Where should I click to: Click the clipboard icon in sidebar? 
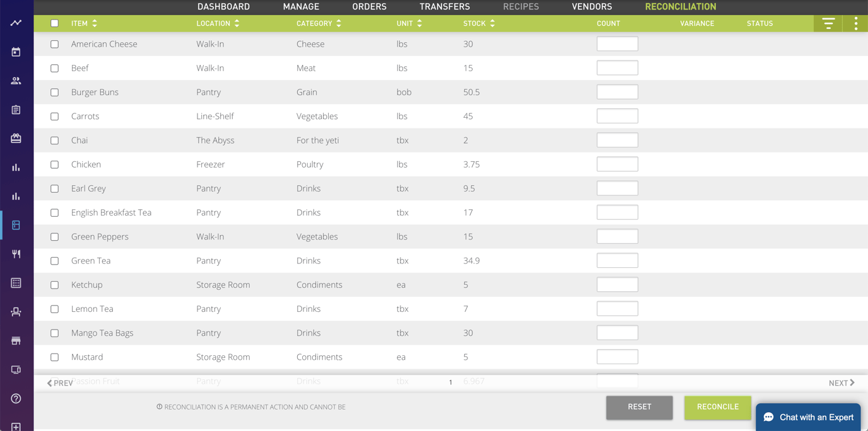[x=16, y=110]
